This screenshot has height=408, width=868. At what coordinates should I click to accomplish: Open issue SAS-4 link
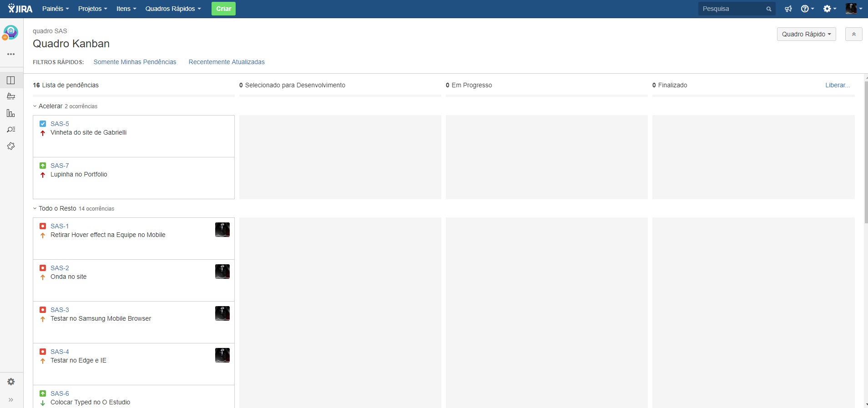coord(60,352)
